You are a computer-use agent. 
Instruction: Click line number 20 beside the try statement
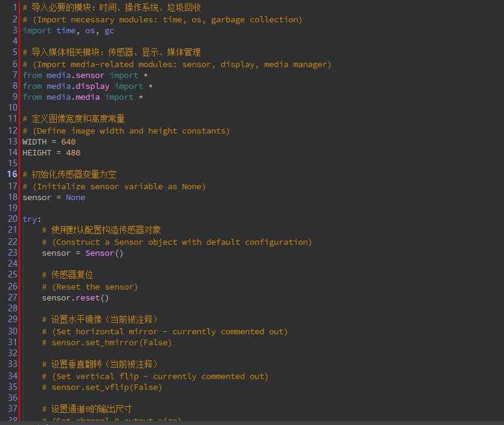[x=12, y=219]
